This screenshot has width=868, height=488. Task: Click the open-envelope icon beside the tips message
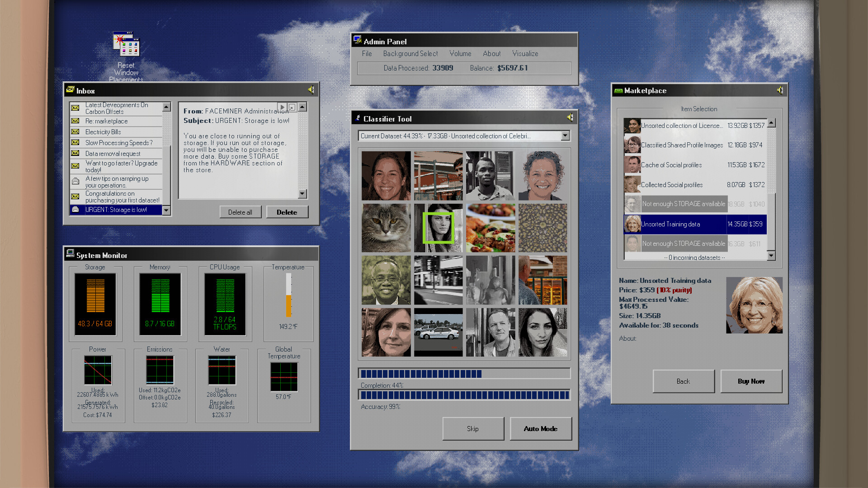coord(75,180)
